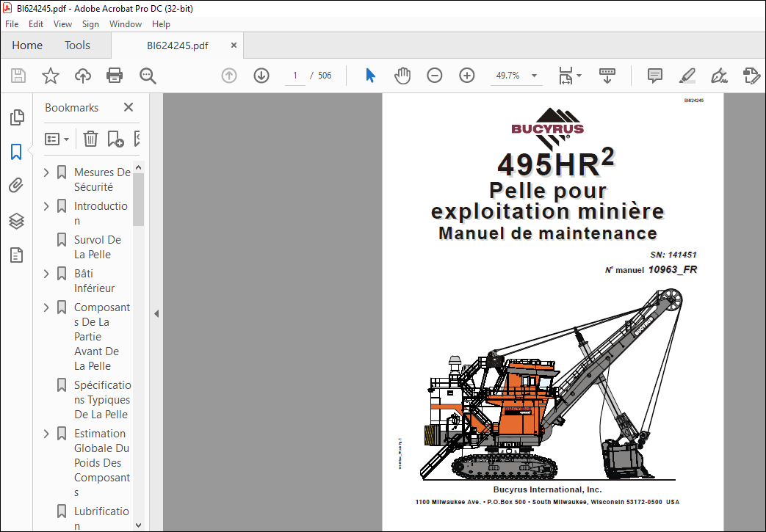Click the bookmarks scrollbar thumb
Image resolution: width=766 pixels, height=532 pixels.
coord(138,200)
